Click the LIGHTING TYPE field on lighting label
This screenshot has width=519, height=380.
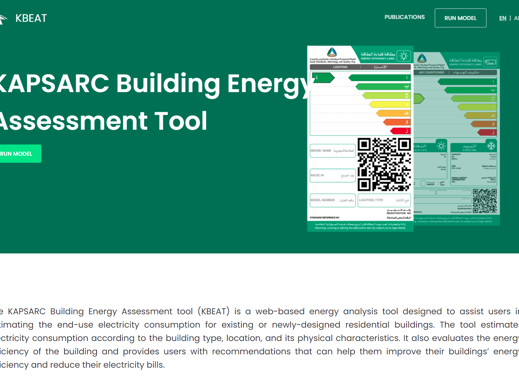coord(384,200)
